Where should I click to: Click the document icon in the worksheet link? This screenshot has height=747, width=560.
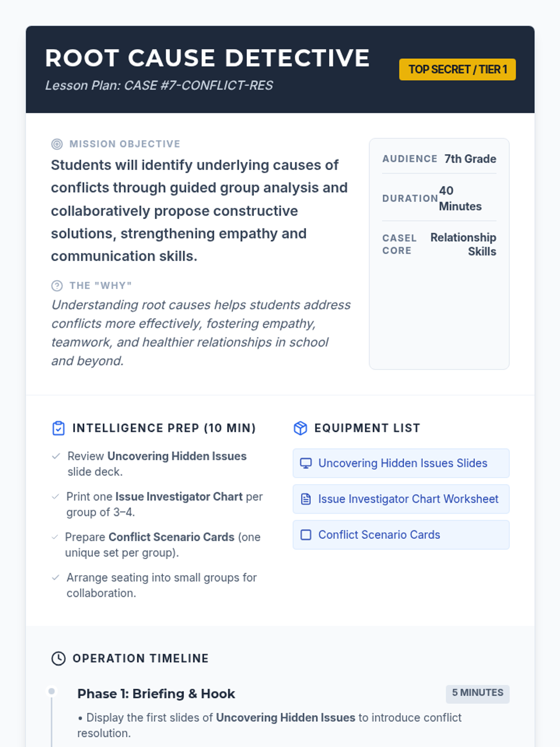(306, 499)
